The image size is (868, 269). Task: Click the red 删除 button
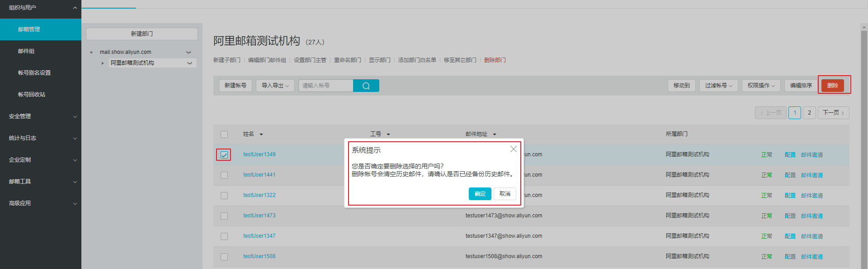pyautogui.click(x=832, y=85)
